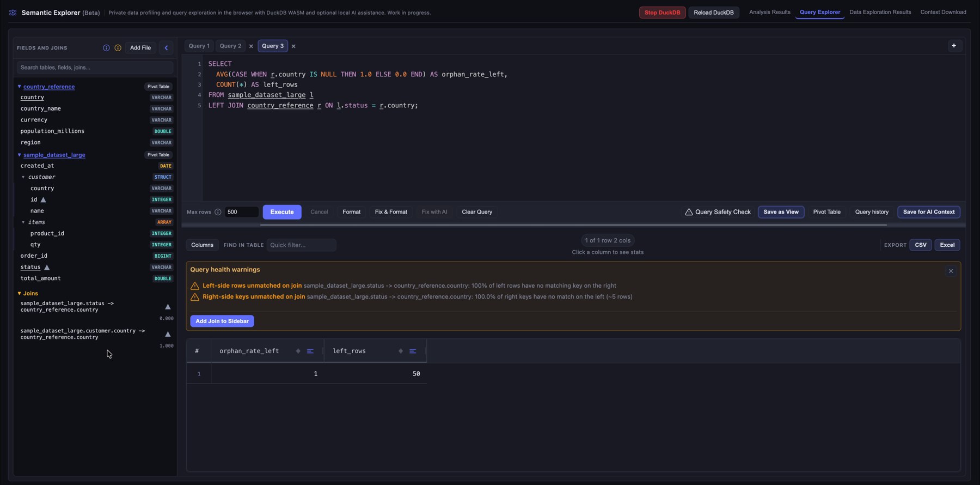
Task: Click the Add File button
Action: pos(140,48)
